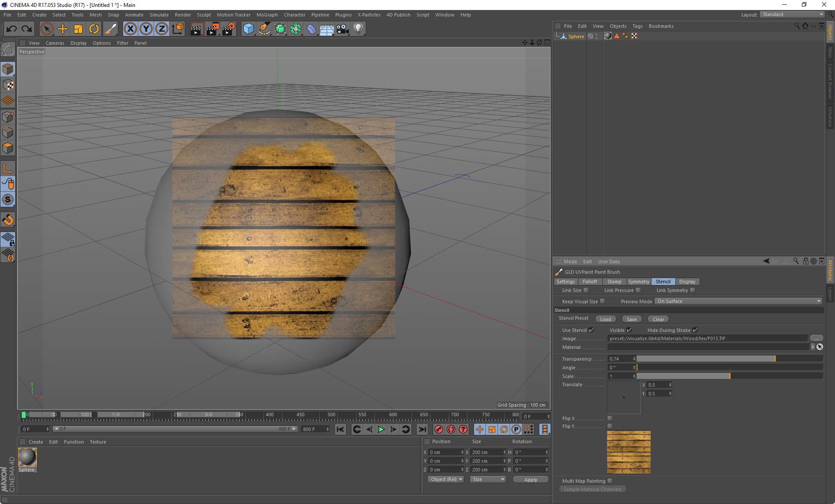Select the Live Selection tool
This screenshot has height=504, width=835.
click(47, 29)
